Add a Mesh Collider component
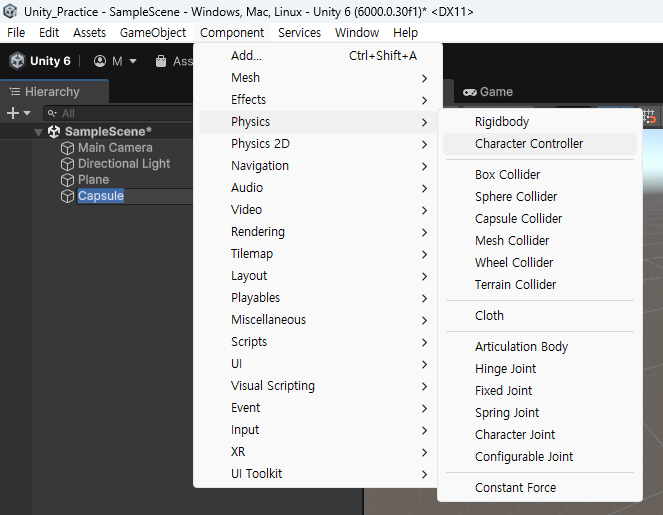Screen dimensions: 663x515 tap(540, 241)
